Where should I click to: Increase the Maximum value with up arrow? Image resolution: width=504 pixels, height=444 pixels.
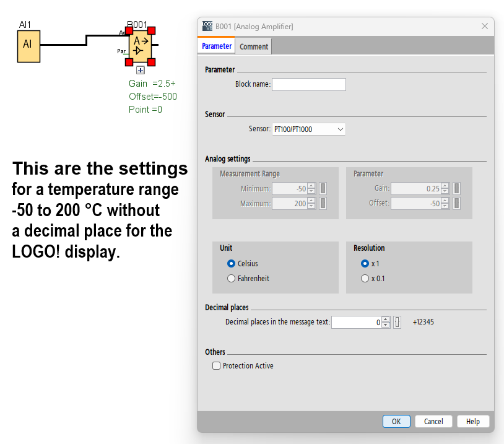tap(311, 200)
